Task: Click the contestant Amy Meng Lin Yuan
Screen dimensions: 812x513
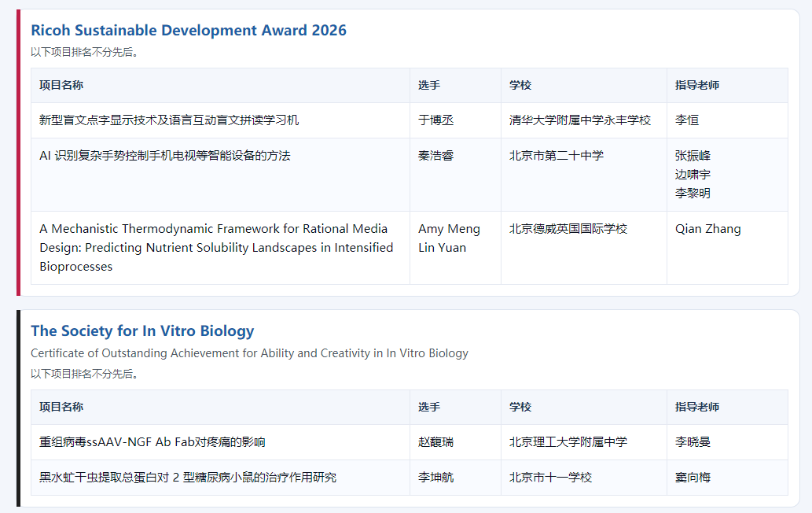Action: (449, 238)
